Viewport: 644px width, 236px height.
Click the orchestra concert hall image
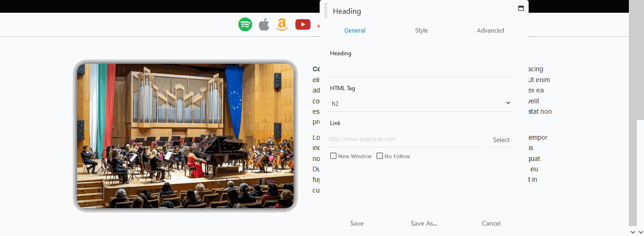185,136
